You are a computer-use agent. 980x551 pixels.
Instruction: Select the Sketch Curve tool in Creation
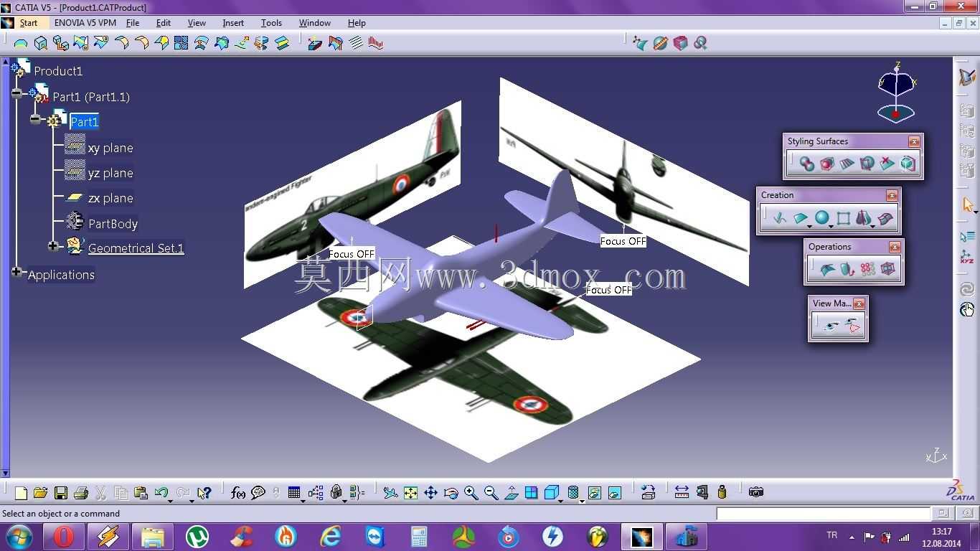780,218
